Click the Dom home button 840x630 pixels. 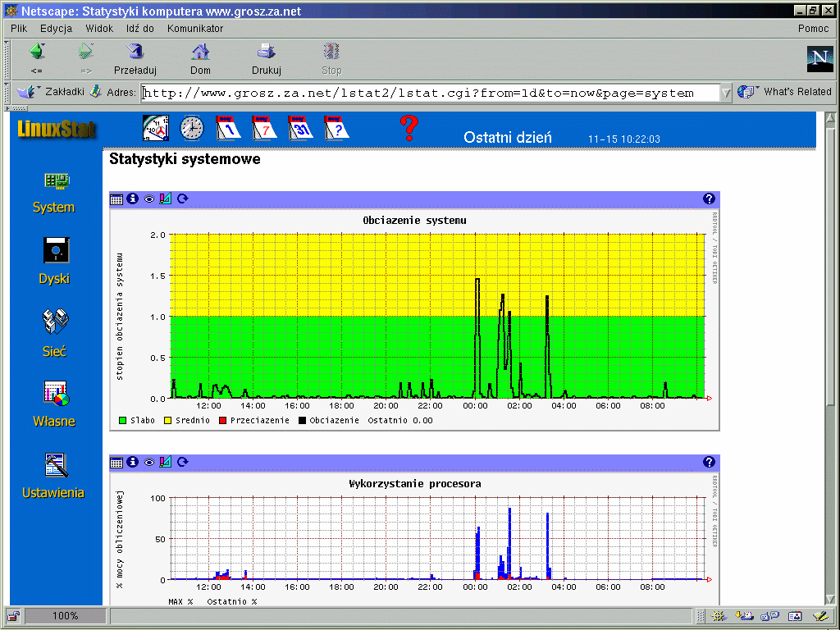click(x=200, y=58)
